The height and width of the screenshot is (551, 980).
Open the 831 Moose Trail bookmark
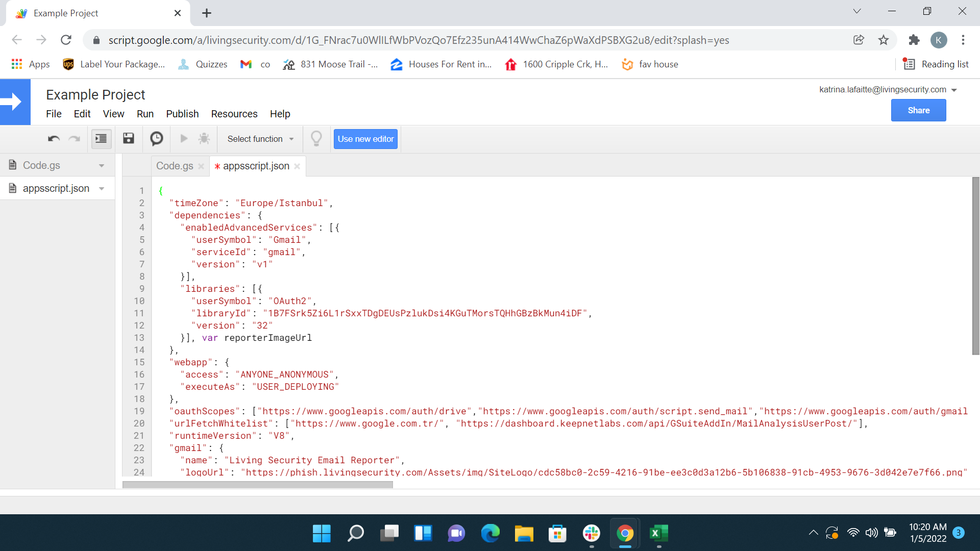(x=331, y=64)
